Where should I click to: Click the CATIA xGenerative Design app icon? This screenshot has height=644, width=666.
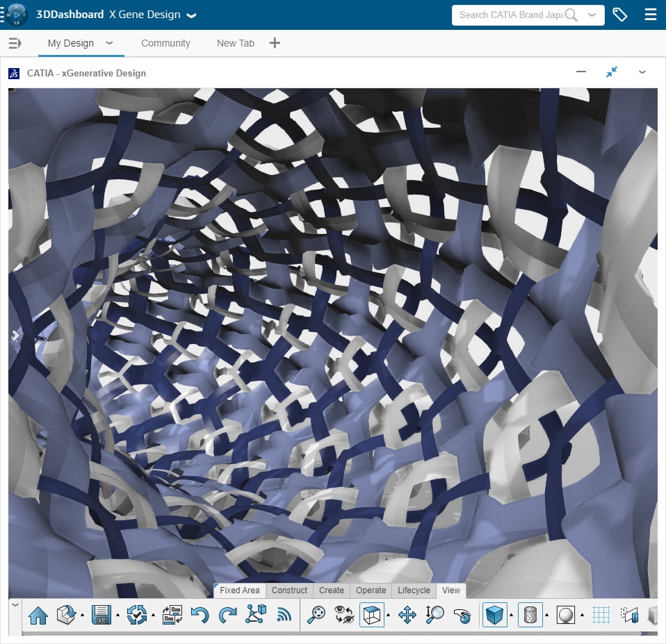[x=14, y=74]
